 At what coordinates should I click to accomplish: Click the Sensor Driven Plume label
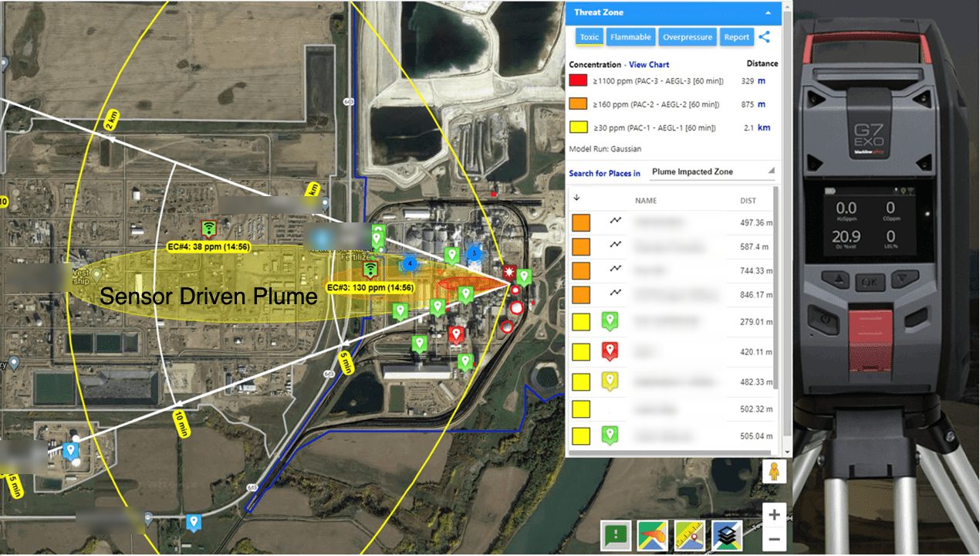pyautogui.click(x=208, y=296)
